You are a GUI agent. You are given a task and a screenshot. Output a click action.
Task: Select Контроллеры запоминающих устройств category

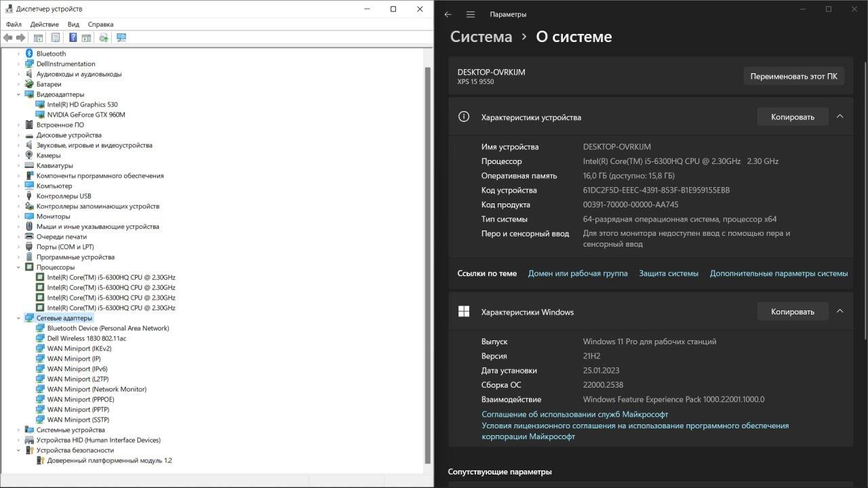tap(98, 206)
